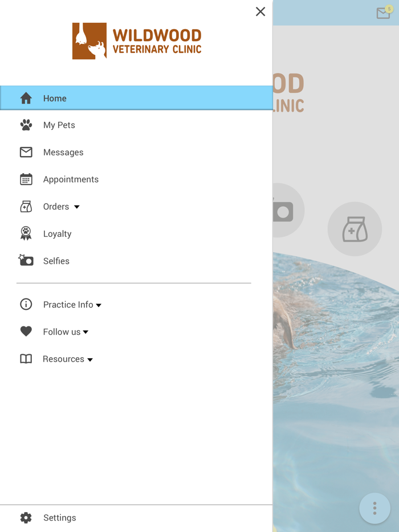Screen dimensions: 399x532
Task: Click the open book icon beside Resources
Action: coord(26,359)
